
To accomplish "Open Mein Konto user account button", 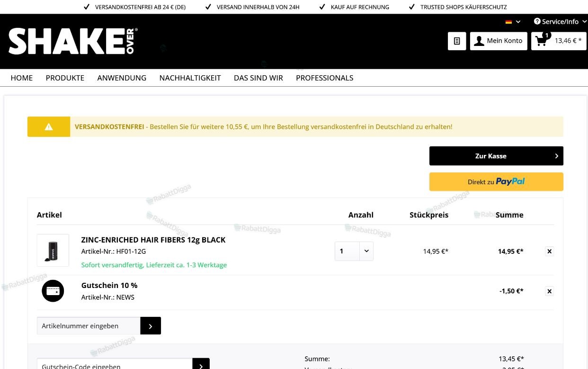I will [499, 41].
